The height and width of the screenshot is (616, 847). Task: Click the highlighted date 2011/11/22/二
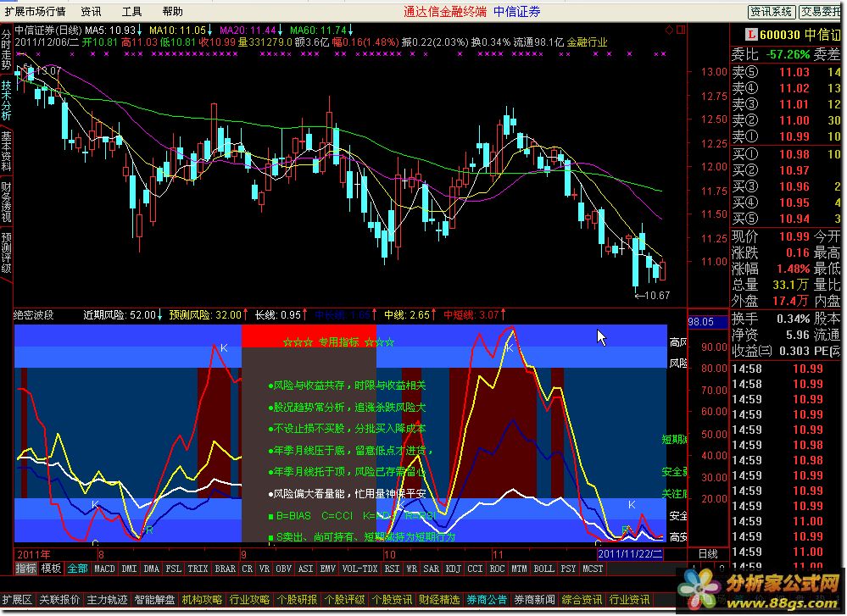click(x=631, y=554)
